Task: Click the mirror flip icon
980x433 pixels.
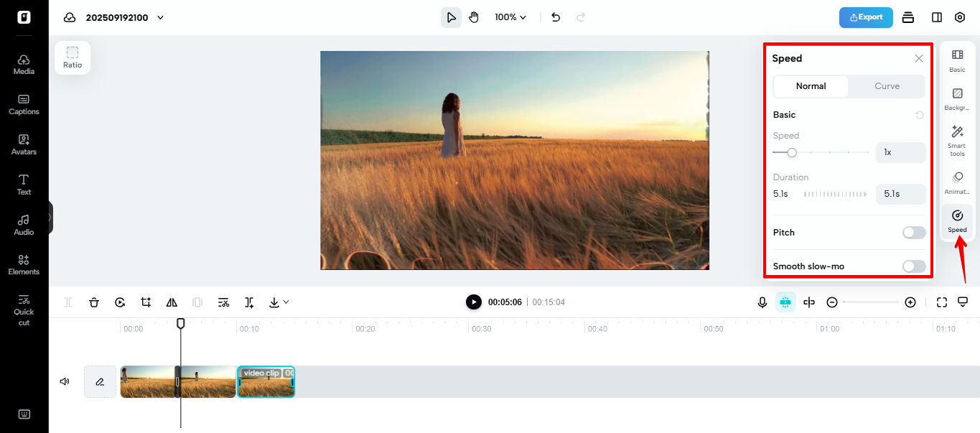Action: tap(172, 302)
